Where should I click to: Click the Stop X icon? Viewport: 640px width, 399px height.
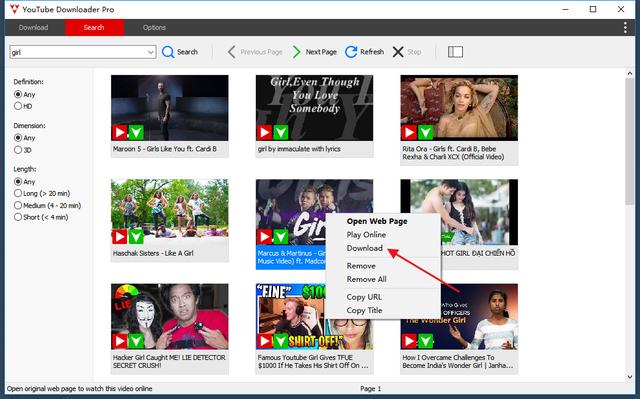click(398, 52)
